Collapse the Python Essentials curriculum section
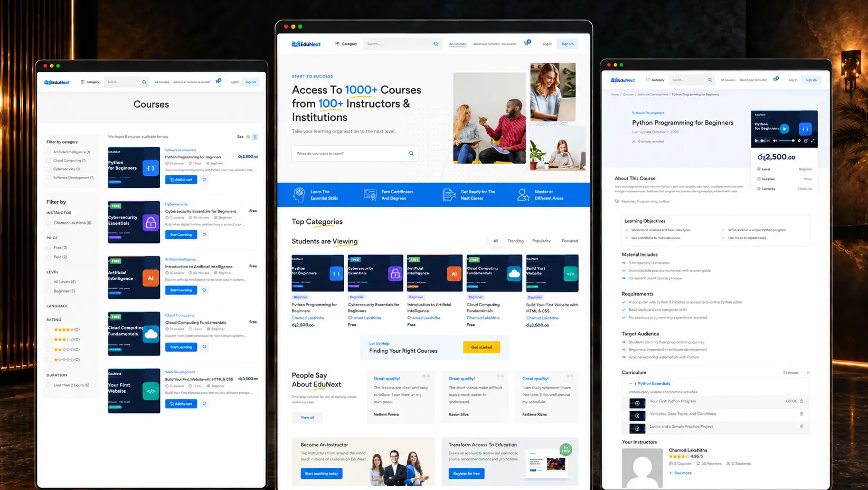 pos(631,383)
